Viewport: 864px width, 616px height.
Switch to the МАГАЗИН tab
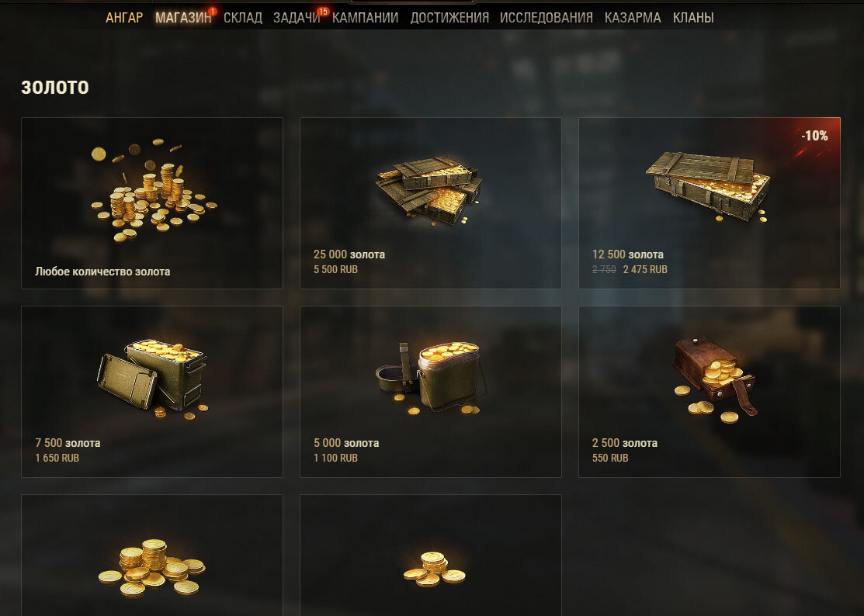point(183,18)
